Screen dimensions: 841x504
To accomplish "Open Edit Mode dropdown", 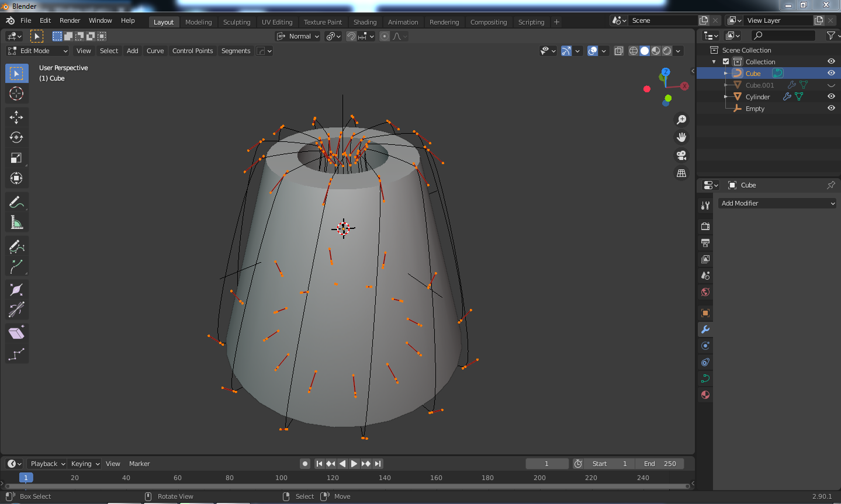I will (x=38, y=51).
